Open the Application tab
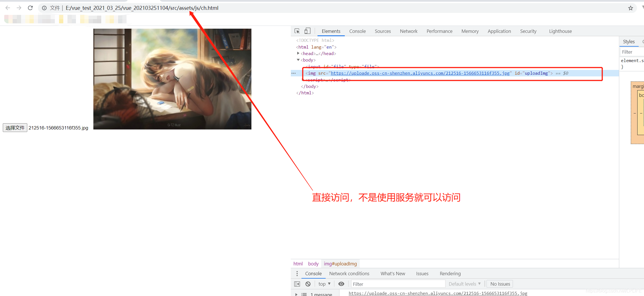644x296 pixels. [x=499, y=31]
